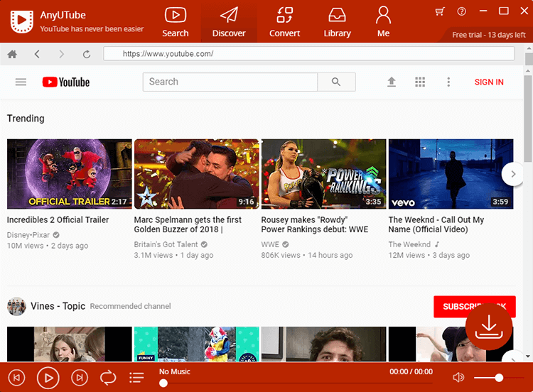The width and height of the screenshot is (533, 392).
Task: Open the YouTube hamburger menu
Action: [x=21, y=82]
